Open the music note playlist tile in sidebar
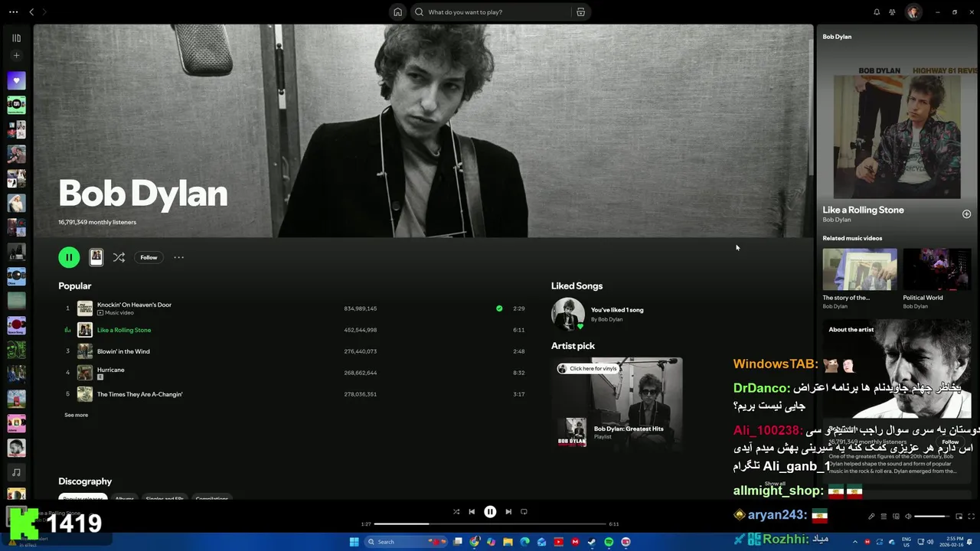This screenshot has height=551, width=980. 16,472
